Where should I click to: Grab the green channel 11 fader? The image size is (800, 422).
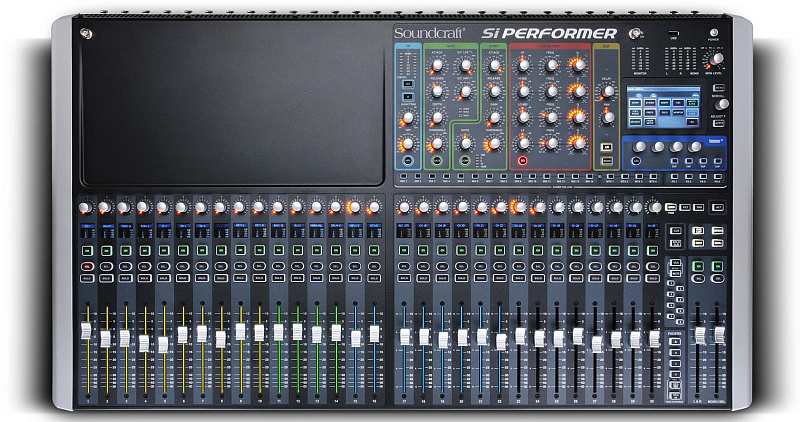278,332
